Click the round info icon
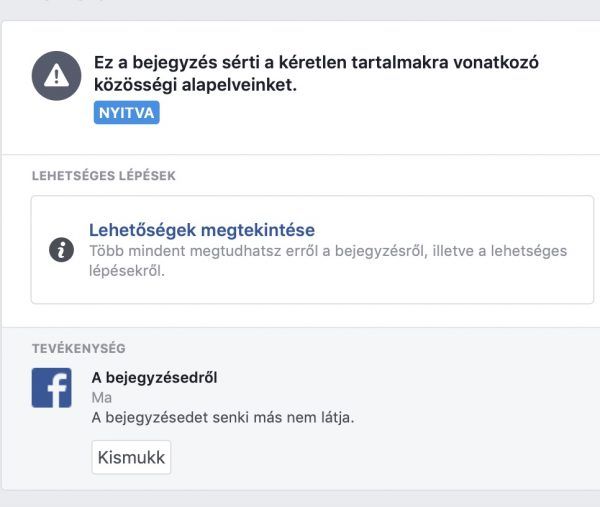The image size is (600, 507). click(61, 250)
